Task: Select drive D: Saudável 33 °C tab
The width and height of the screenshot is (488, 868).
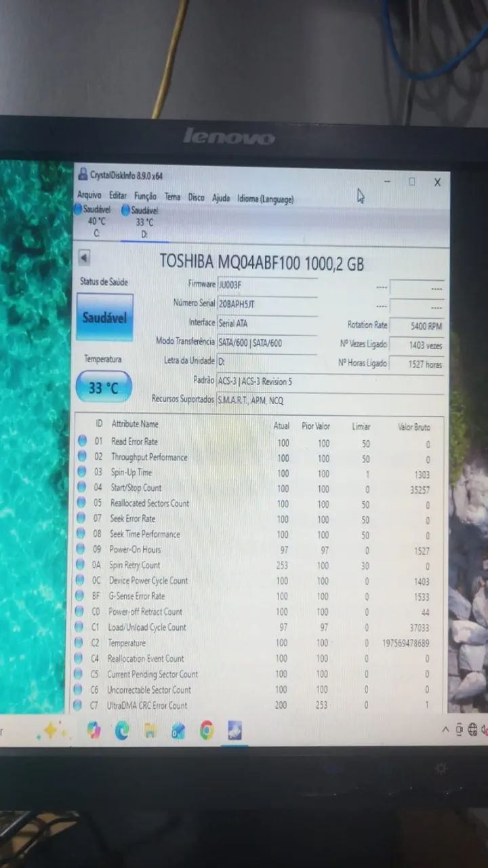Action: coord(141,222)
